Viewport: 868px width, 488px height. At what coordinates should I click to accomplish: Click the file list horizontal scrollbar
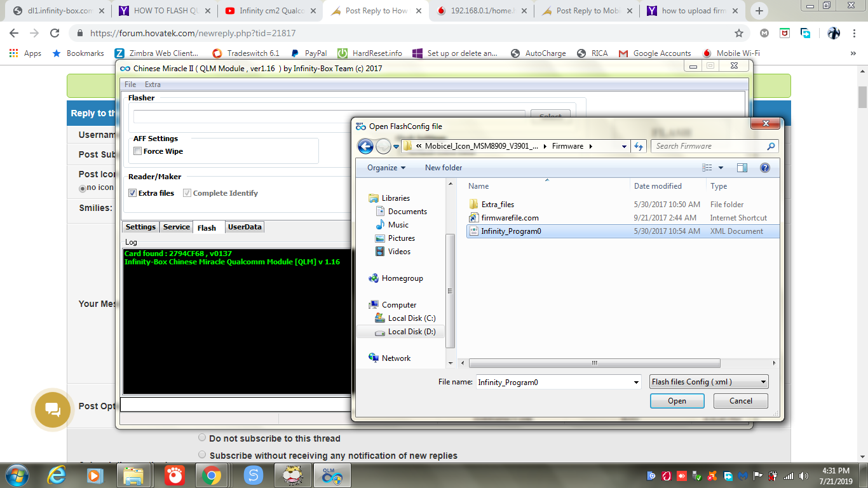point(595,363)
